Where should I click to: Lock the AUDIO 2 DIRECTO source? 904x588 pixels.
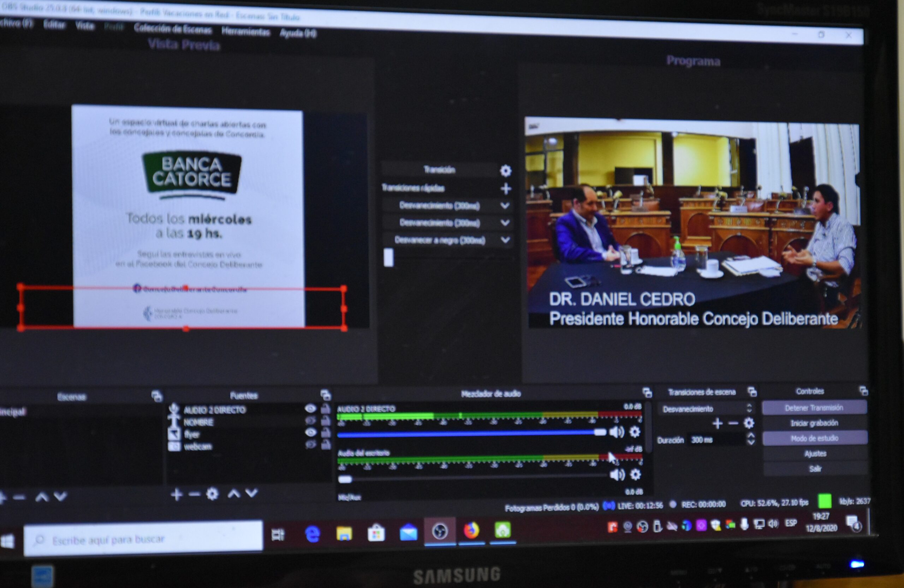pyautogui.click(x=326, y=408)
